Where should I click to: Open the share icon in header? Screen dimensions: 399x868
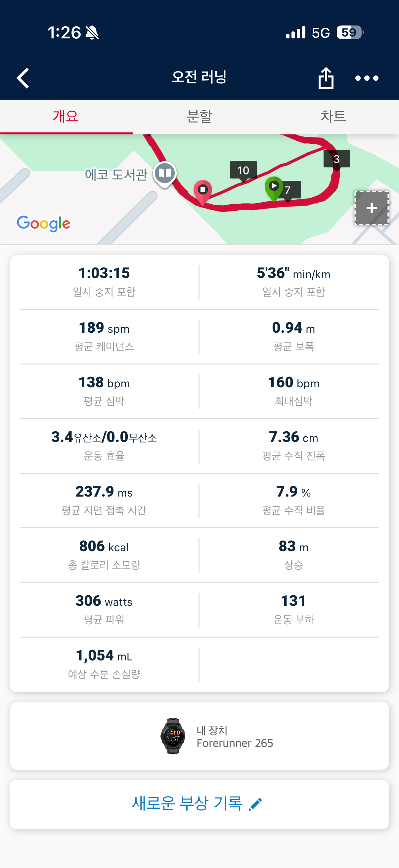click(x=326, y=78)
